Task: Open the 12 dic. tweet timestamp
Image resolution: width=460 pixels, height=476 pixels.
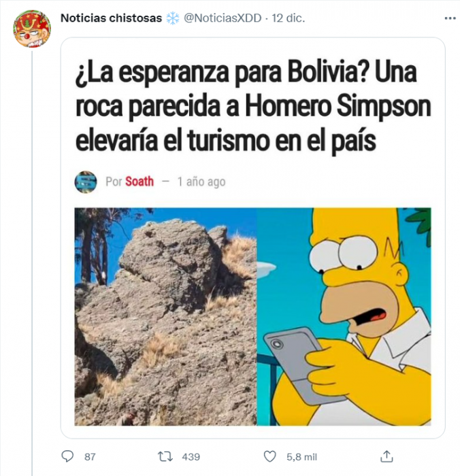Action: 288,18
